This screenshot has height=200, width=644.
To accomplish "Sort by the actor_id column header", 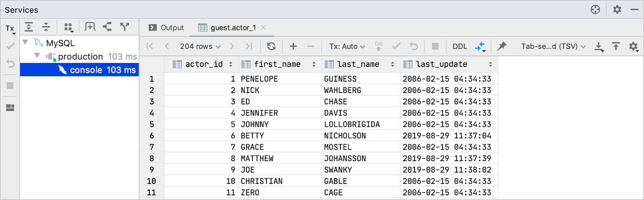I will coord(202,64).
